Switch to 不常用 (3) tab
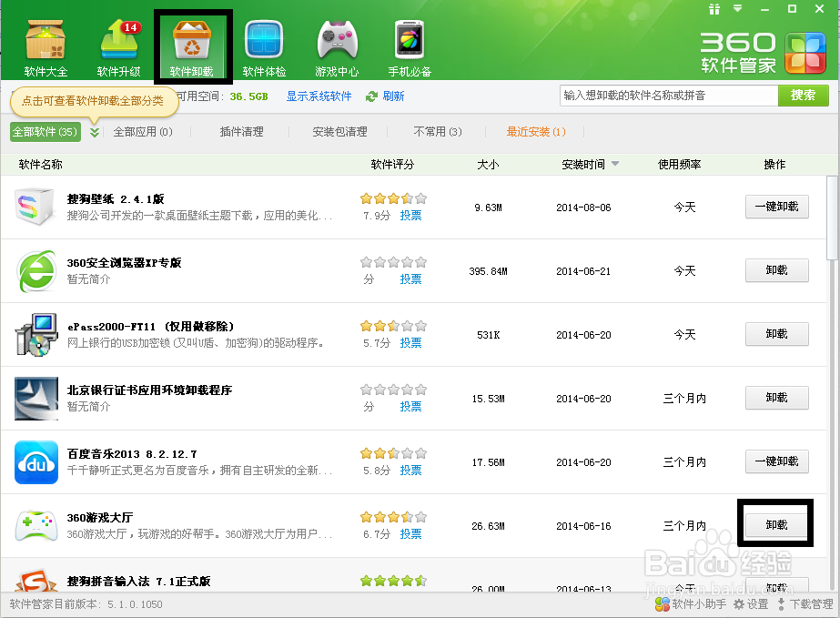The width and height of the screenshot is (840, 618). (438, 132)
